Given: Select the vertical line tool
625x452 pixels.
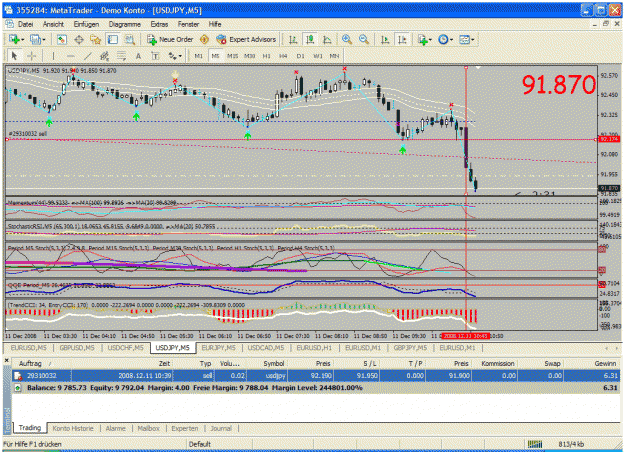Looking at the screenshot, I should pyautogui.click(x=53, y=56).
